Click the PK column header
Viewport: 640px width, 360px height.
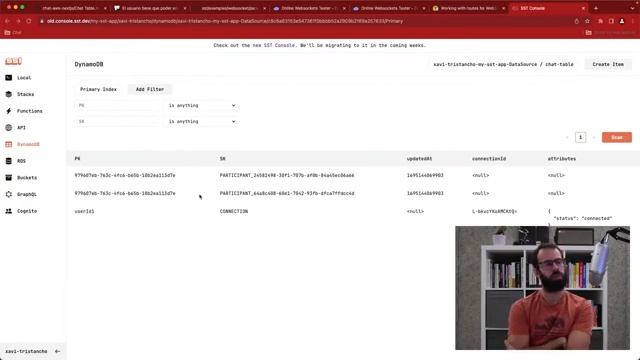(x=77, y=158)
